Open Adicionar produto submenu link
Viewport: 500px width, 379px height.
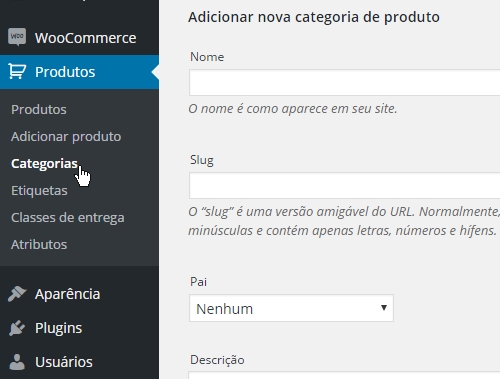tap(66, 137)
